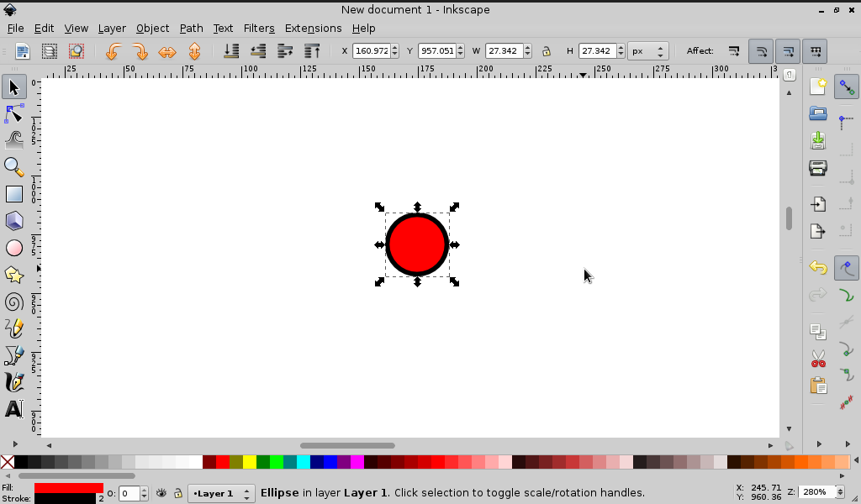Open the Zoom tool
Viewport: 861px width, 504px height.
tap(13, 167)
